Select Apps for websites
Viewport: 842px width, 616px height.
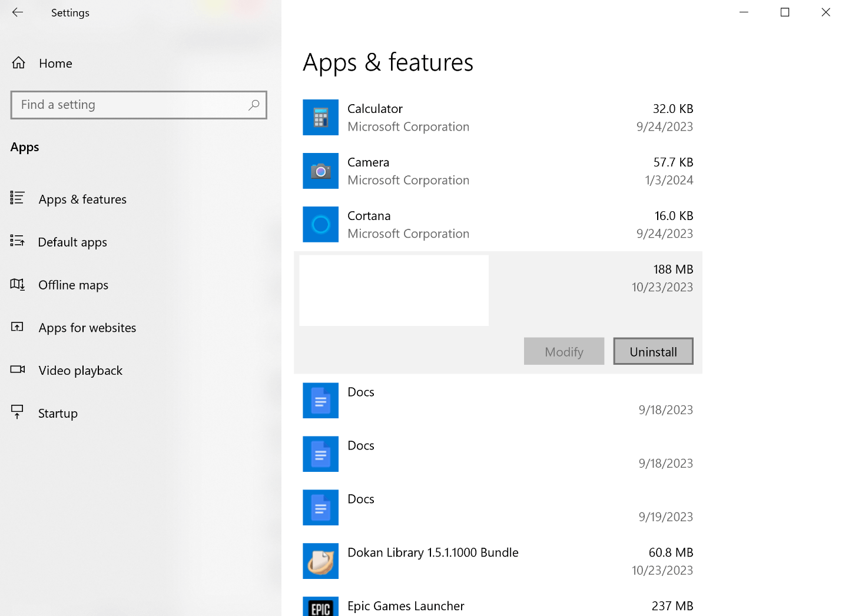coord(87,328)
